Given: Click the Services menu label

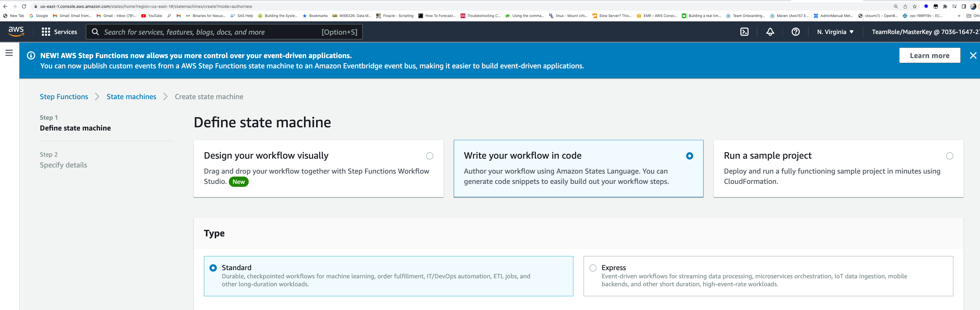Looking at the screenshot, I should point(65,32).
